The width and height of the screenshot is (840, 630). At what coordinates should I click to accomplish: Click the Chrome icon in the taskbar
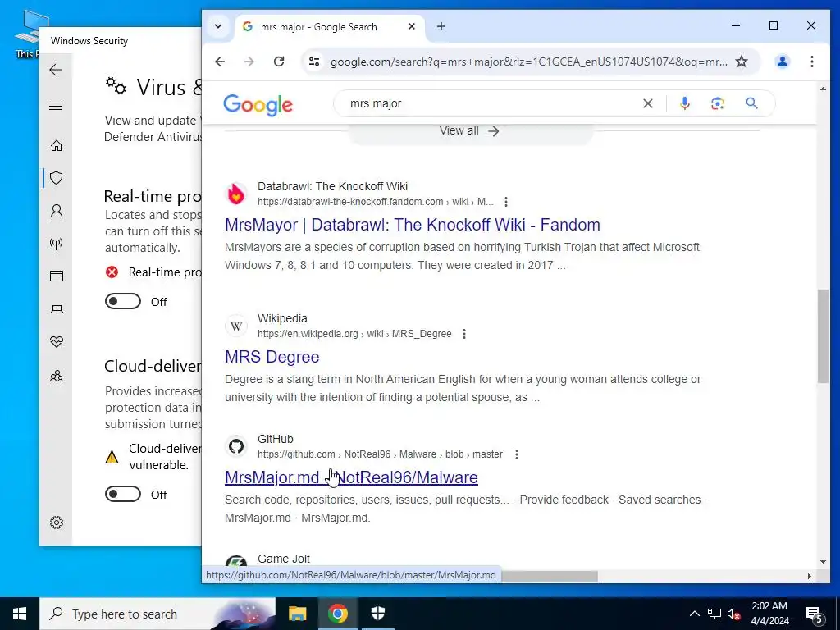click(x=337, y=614)
